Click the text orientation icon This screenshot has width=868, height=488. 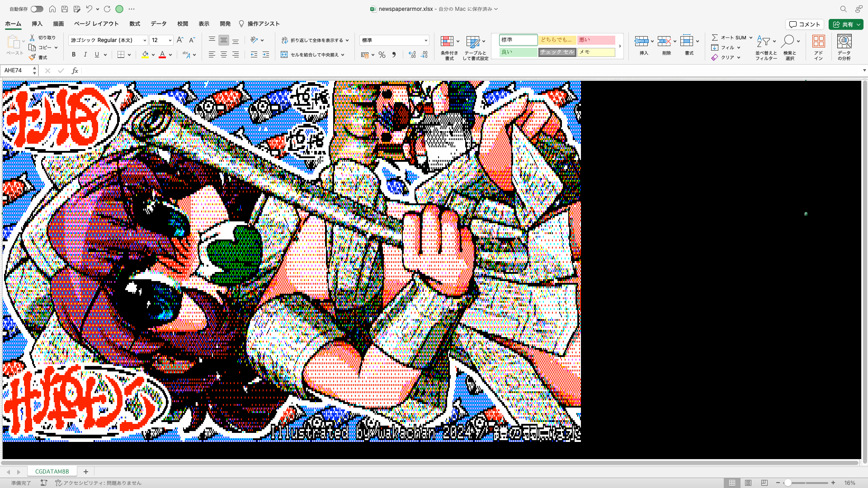[255, 40]
